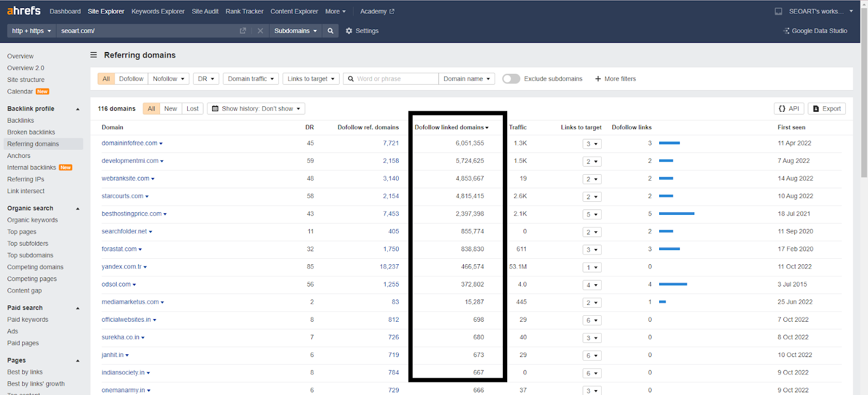This screenshot has width=868, height=395.
Task: Open Show history dropdown
Action: click(256, 109)
